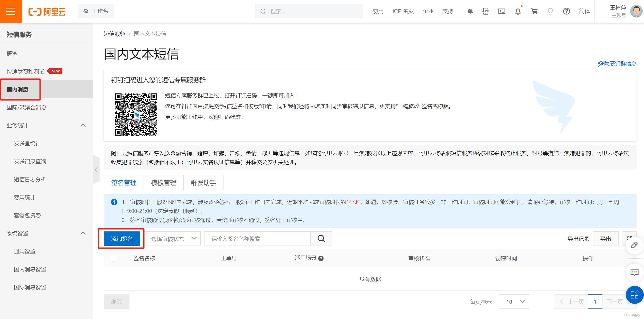Click the 上一页 pagination button

pos(571,302)
